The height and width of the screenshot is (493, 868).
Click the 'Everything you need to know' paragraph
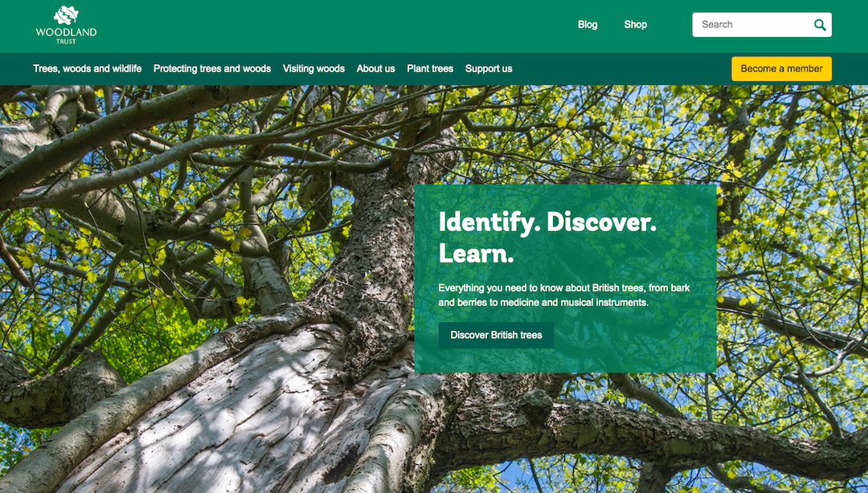563,295
